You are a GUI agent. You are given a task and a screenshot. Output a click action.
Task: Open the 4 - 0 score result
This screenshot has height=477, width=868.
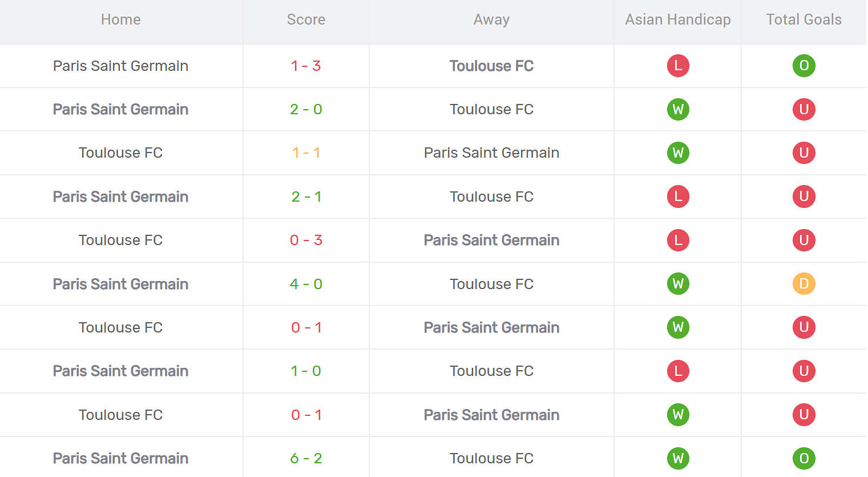pos(306,284)
